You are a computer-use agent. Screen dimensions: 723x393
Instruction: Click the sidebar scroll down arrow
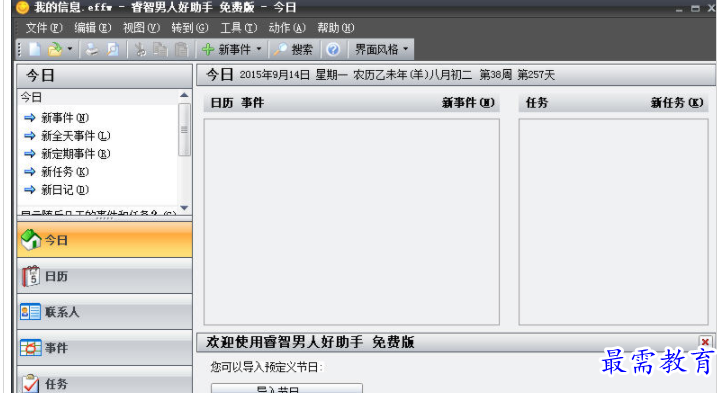coord(184,208)
